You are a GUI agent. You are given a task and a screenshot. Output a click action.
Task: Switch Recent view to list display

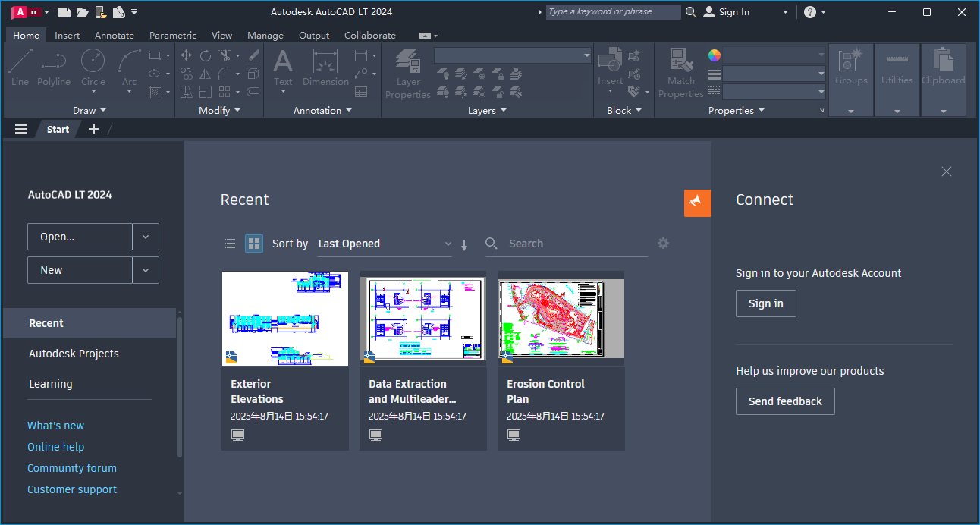pyautogui.click(x=230, y=244)
